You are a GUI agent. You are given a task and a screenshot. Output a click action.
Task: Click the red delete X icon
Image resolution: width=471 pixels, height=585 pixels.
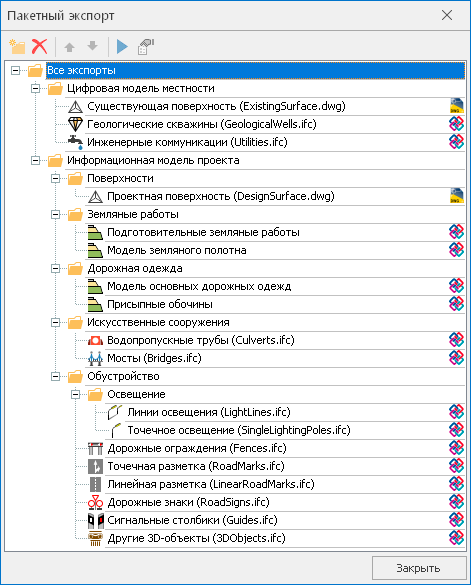tap(40, 47)
